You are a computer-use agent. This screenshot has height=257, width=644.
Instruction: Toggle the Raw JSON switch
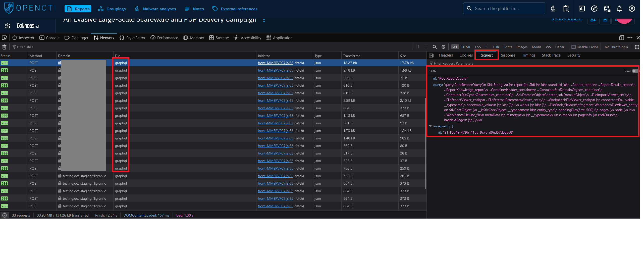pos(635,71)
